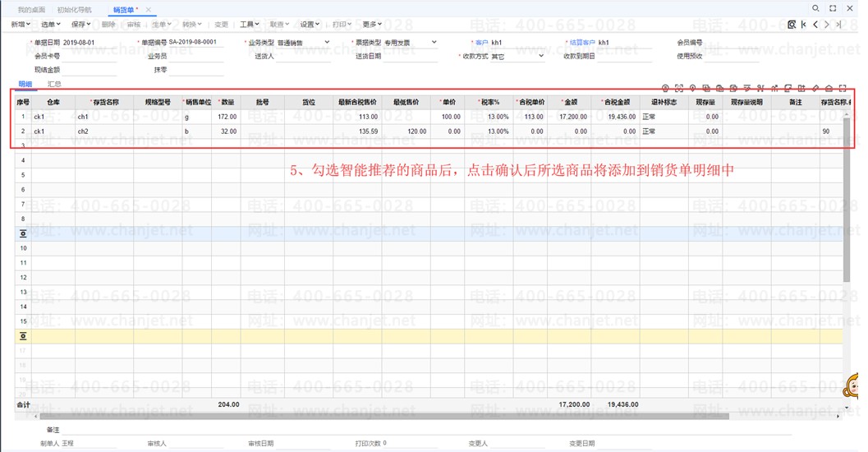Switch to the 初始化导航 tab
The height and width of the screenshot is (452, 868).
[75, 10]
